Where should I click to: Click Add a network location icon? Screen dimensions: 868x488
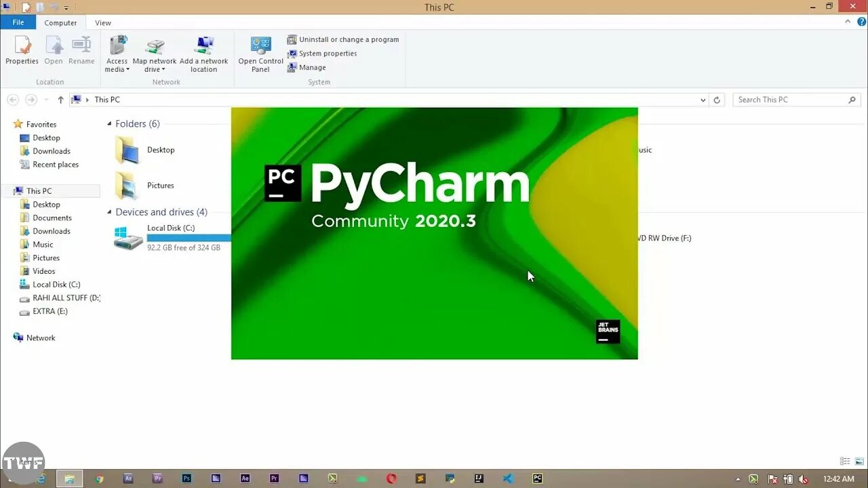click(203, 45)
